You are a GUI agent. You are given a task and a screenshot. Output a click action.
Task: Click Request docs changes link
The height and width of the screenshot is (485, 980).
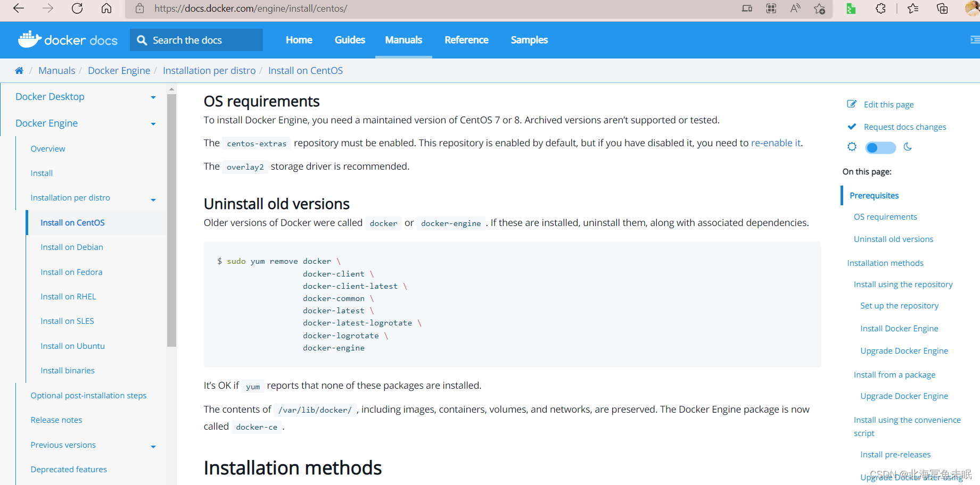click(905, 127)
